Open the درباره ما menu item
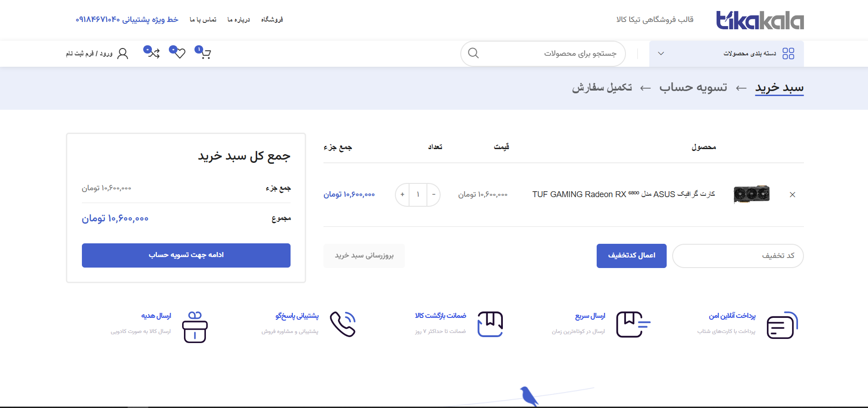This screenshot has height=408, width=868. pyautogui.click(x=238, y=20)
